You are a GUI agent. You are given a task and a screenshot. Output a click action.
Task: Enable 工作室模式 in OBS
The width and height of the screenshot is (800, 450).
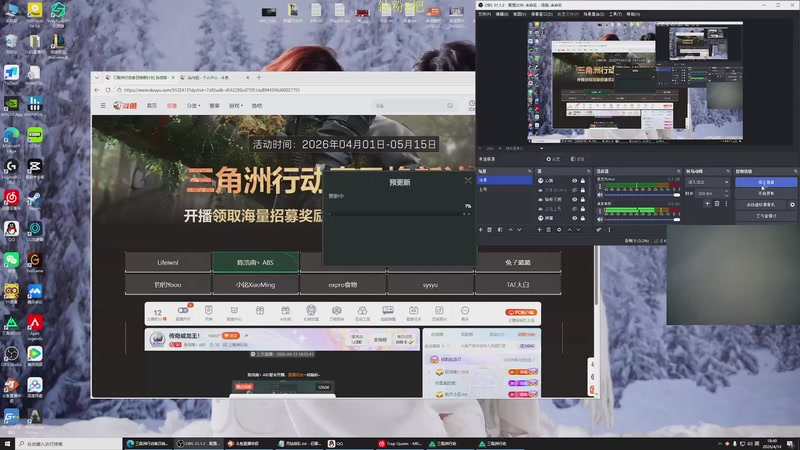766,216
